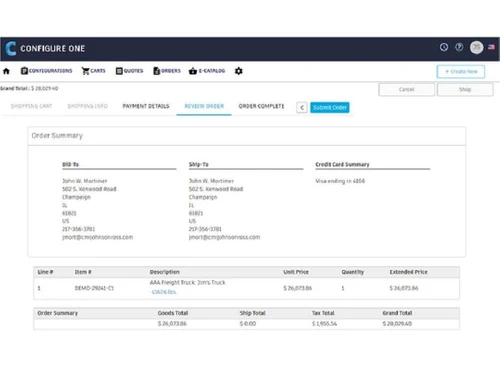
Task: Click the Tax Total amount
Action: click(325, 324)
